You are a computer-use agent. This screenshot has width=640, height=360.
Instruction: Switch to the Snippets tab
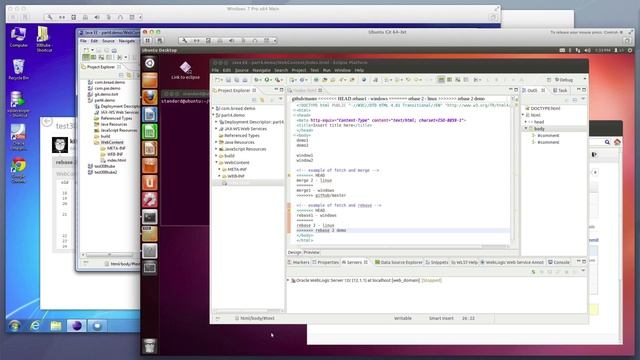click(437, 262)
